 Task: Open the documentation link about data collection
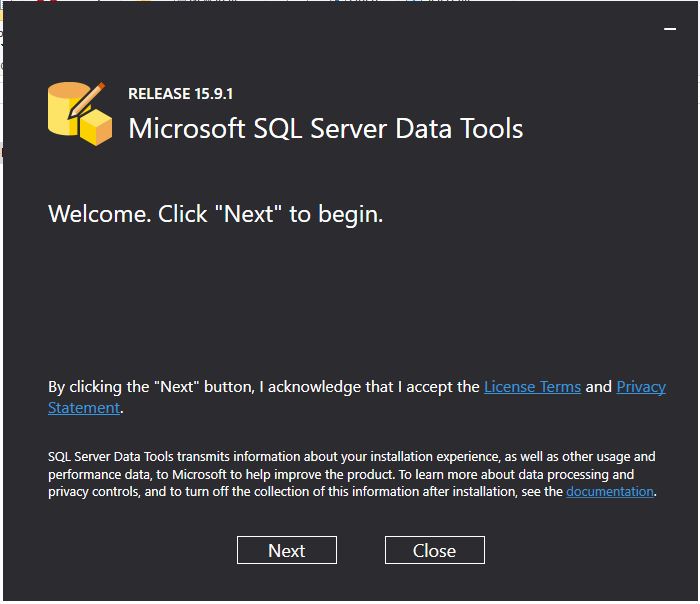609,492
